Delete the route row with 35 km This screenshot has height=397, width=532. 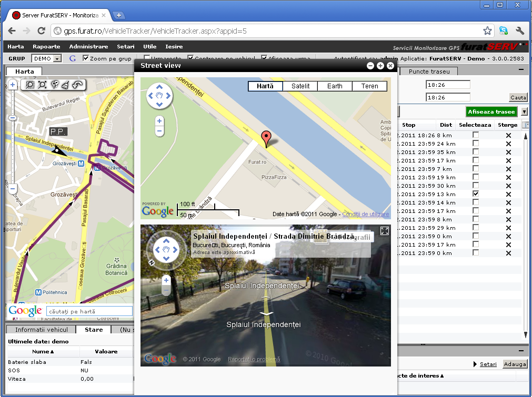pyautogui.click(x=508, y=152)
